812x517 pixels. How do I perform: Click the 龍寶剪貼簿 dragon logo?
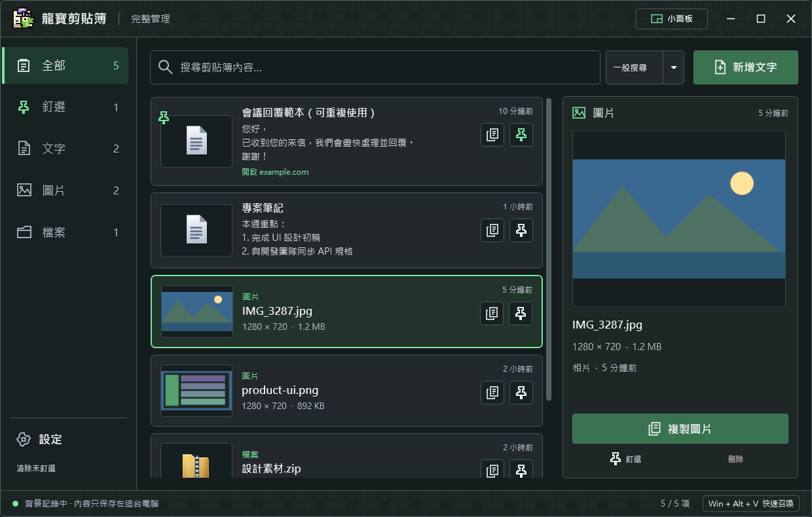click(24, 18)
